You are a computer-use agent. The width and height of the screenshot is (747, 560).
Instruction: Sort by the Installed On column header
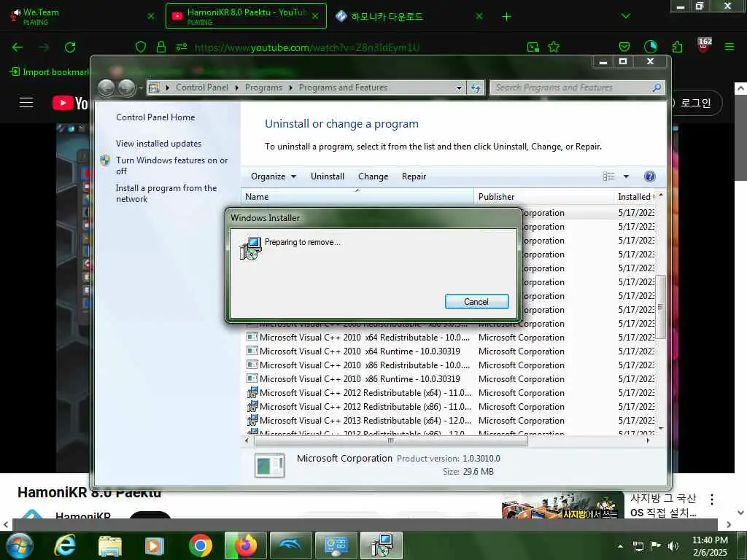635,197
